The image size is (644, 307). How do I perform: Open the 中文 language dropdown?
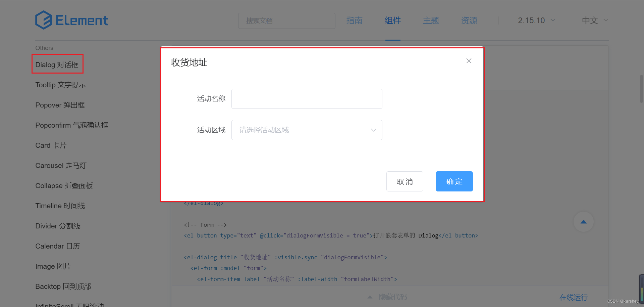coord(595,20)
